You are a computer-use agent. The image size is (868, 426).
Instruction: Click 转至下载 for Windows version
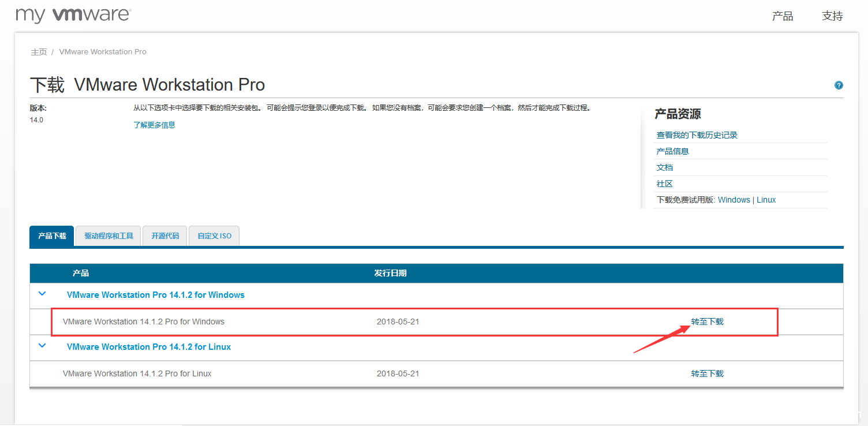click(x=706, y=322)
